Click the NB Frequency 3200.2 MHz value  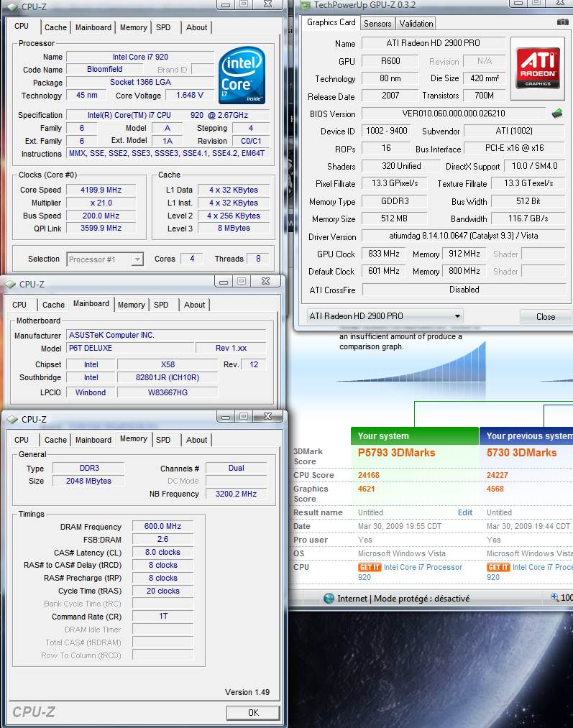pos(236,494)
